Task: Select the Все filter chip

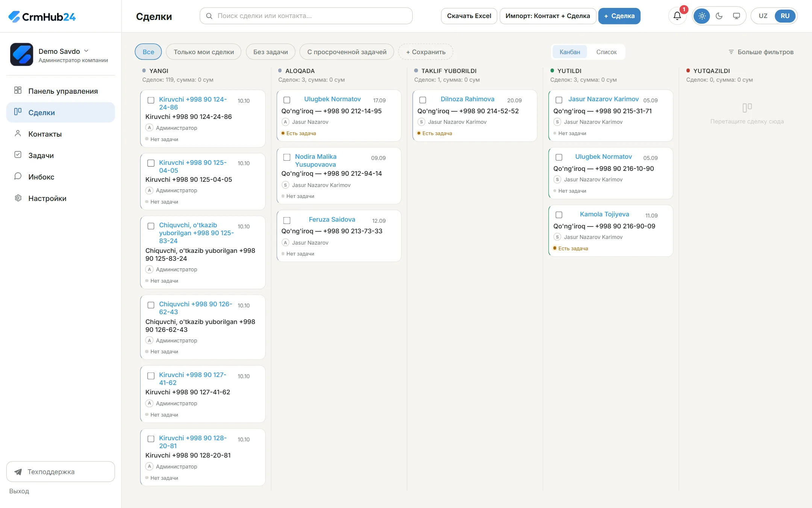Action: pyautogui.click(x=148, y=52)
